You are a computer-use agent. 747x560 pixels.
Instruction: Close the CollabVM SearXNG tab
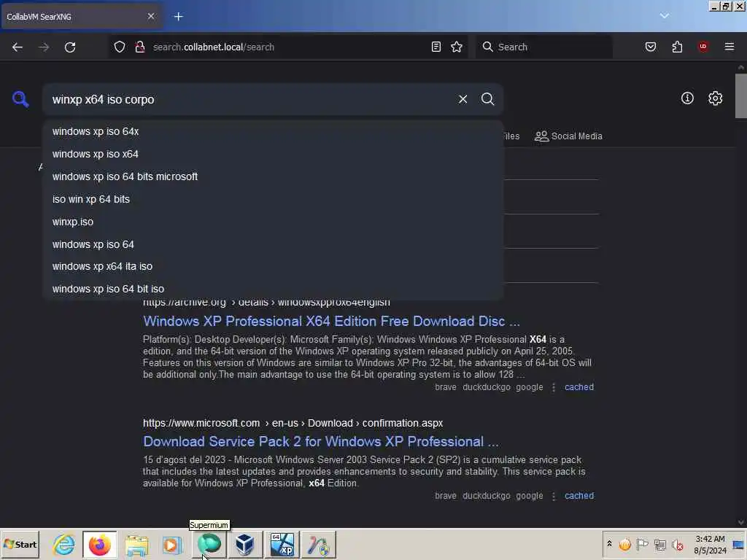pos(151,16)
